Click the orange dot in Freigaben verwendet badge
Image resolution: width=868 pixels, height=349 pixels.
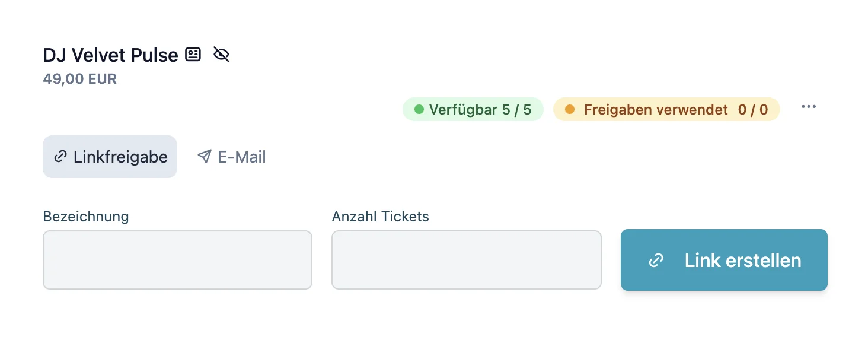pyautogui.click(x=570, y=109)
